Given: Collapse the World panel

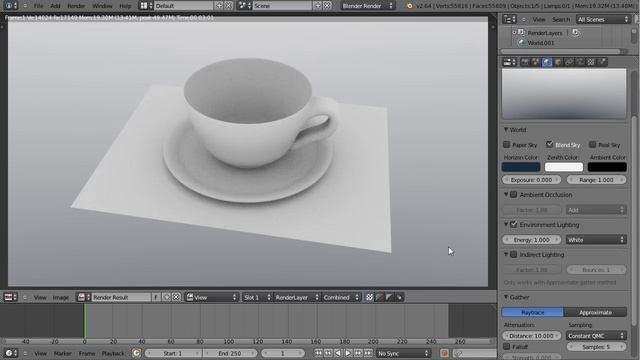Looking at the screenshot, I should click(x=506, y=129).
